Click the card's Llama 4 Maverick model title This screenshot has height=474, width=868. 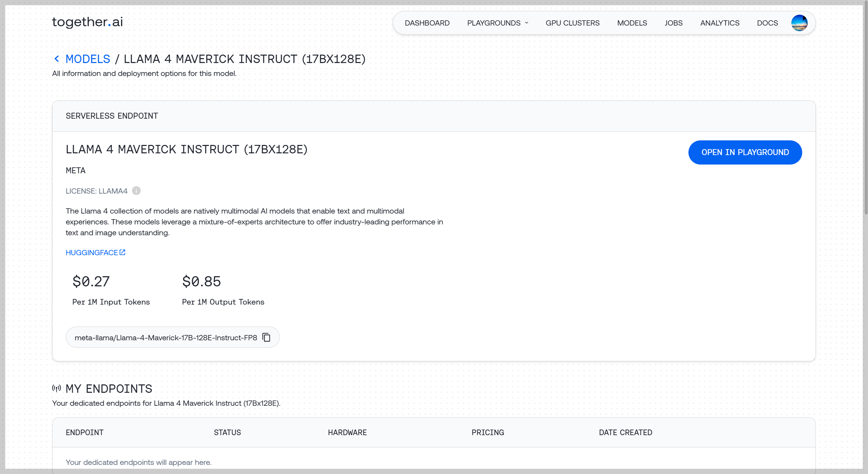(x=187, y=149)
